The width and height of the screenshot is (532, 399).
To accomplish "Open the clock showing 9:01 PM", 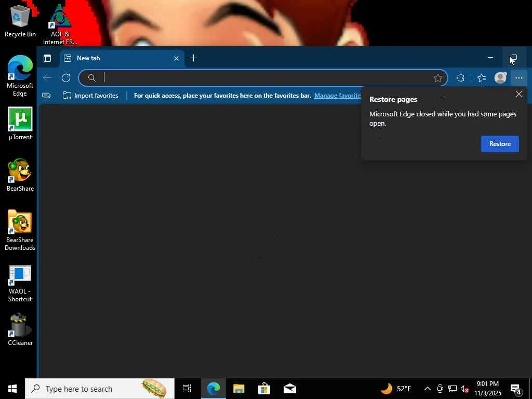I will tap(487, 389).
